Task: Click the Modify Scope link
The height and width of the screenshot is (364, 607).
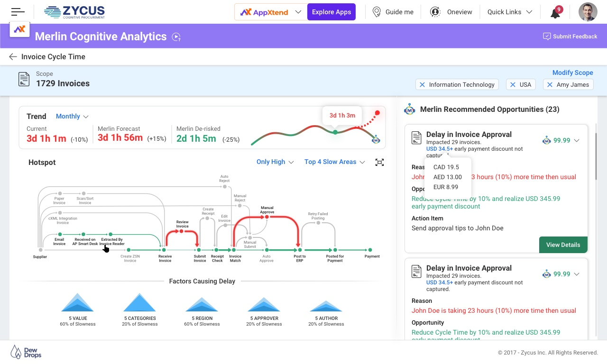Action: pos(572,73)
